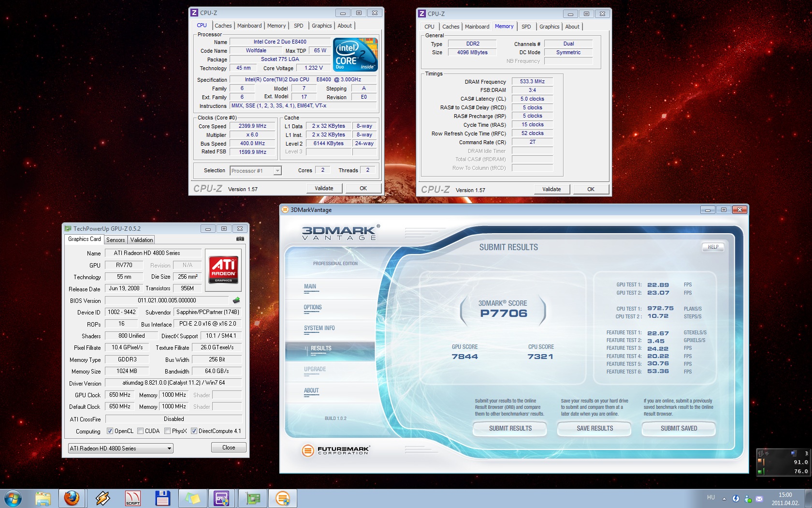The height and width of the screenshot is (508, 812).
Task: Click OK in the CPU-Z processor window
Action: click(x=363, y=188)
